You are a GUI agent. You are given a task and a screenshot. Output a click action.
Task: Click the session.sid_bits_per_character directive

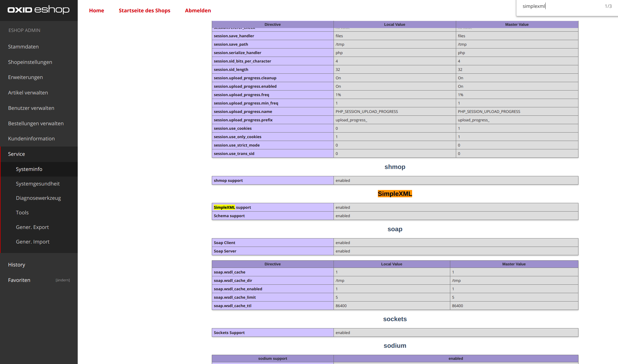tap(242, 61)
